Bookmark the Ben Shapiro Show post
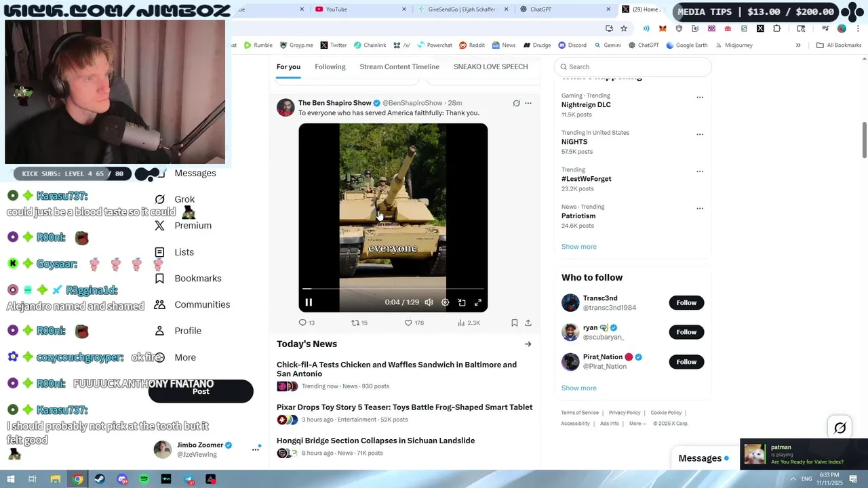This screenshot has height=488, width=868. (x=515, y=323)
